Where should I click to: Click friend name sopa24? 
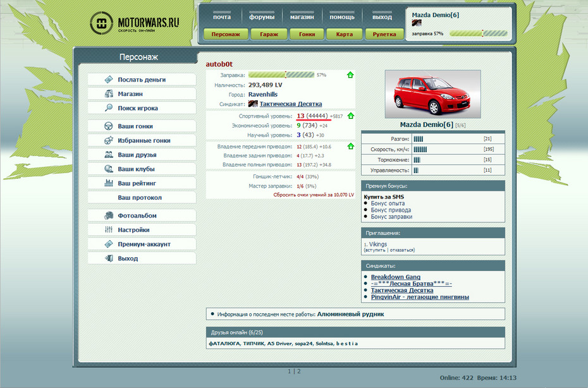(x=303, y=343)
